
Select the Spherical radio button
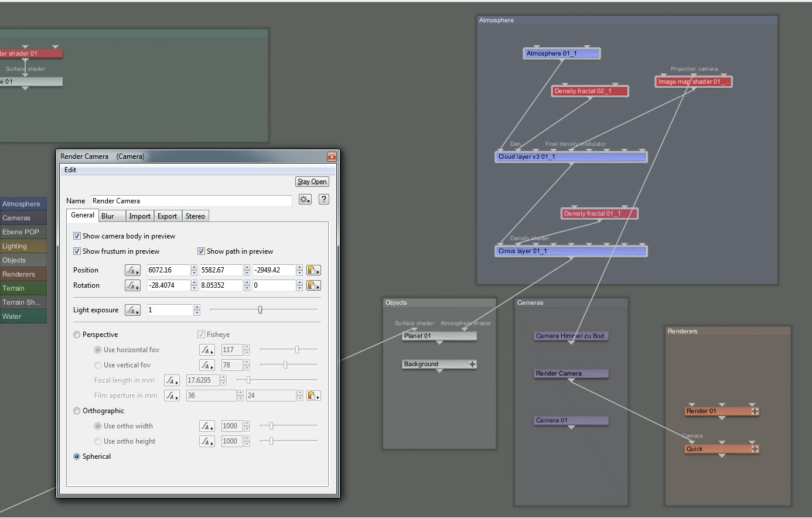pyautogui.click(x=77, y=456)
